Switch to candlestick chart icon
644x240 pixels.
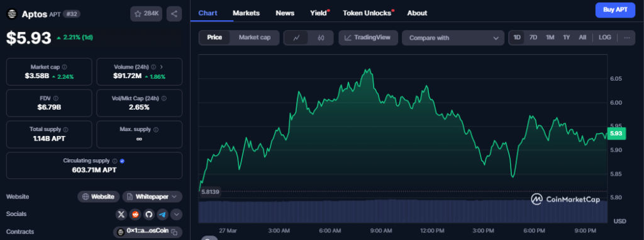[321, 38]
